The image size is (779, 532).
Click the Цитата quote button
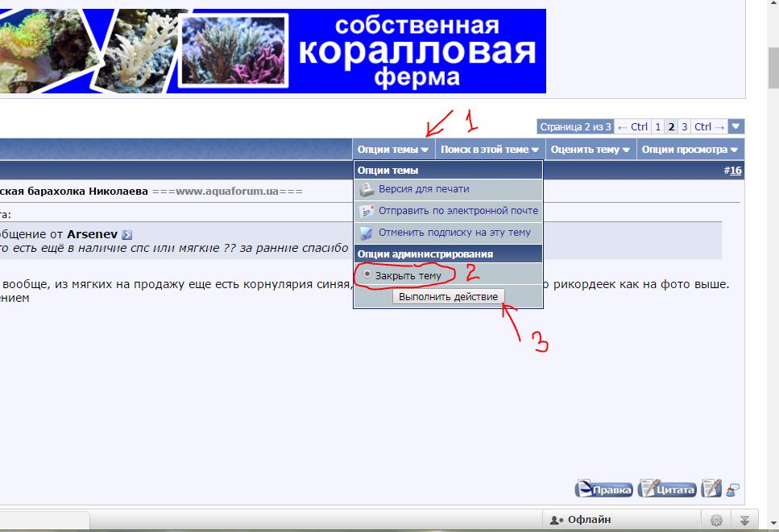667,489
